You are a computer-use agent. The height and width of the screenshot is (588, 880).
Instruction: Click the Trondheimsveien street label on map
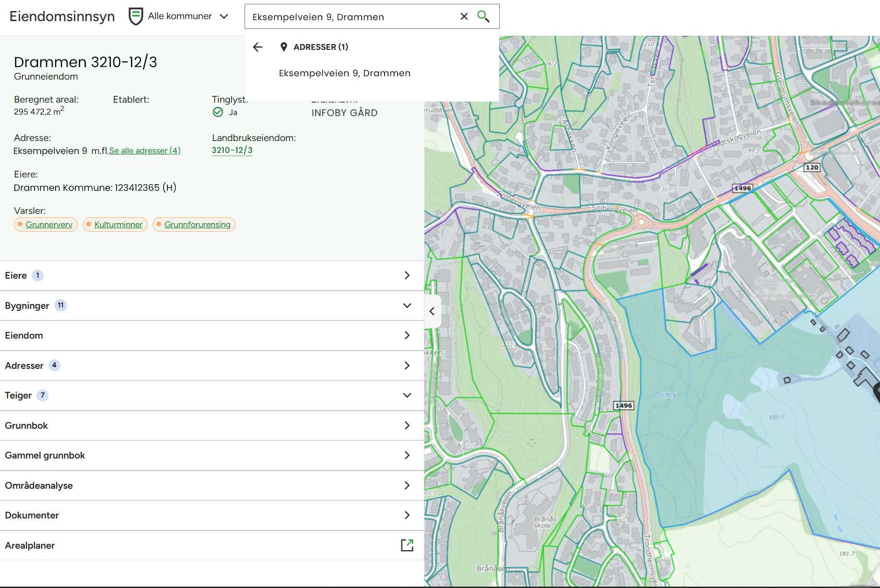click(651, 560)
